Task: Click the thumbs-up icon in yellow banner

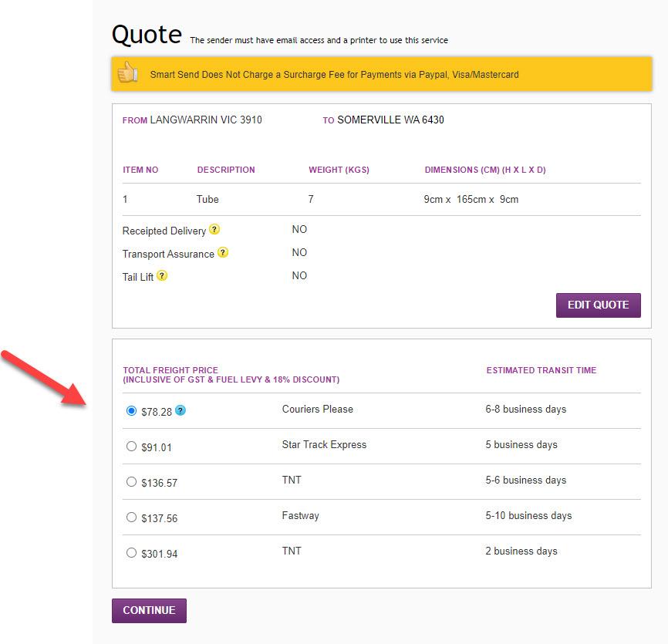Action: [x=128, y=72]
